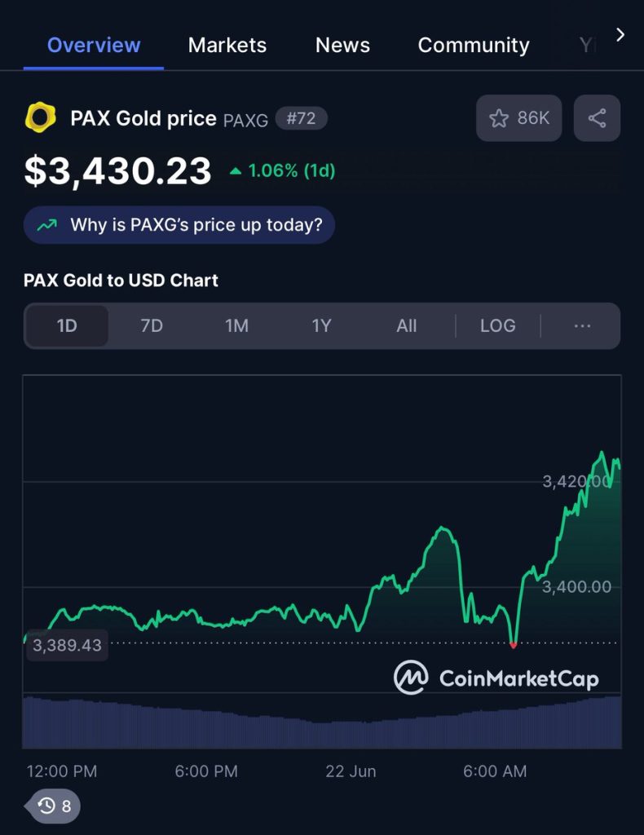Click the green trending arrow icon

coord(46,225)
